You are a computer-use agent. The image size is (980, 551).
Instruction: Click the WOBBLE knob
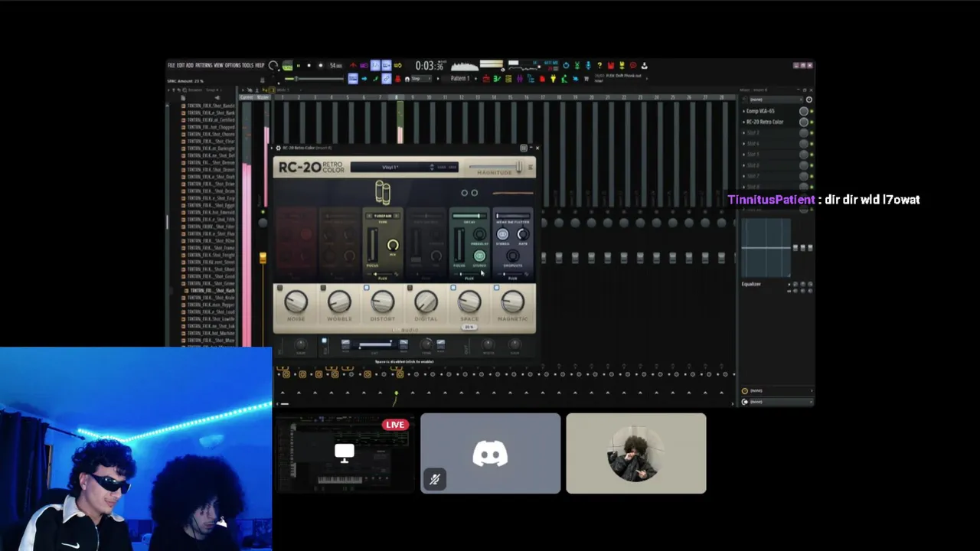(x=339, y=301)
